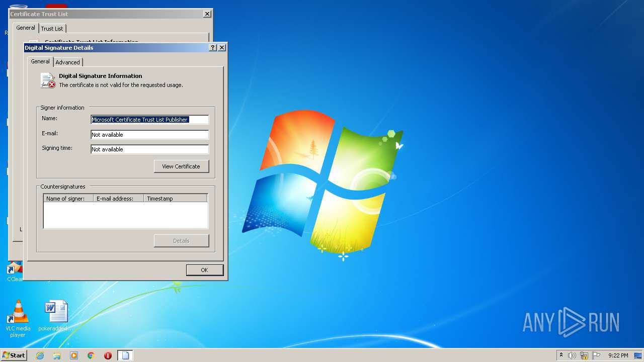Click the Show desktop button

click(638, 355)
